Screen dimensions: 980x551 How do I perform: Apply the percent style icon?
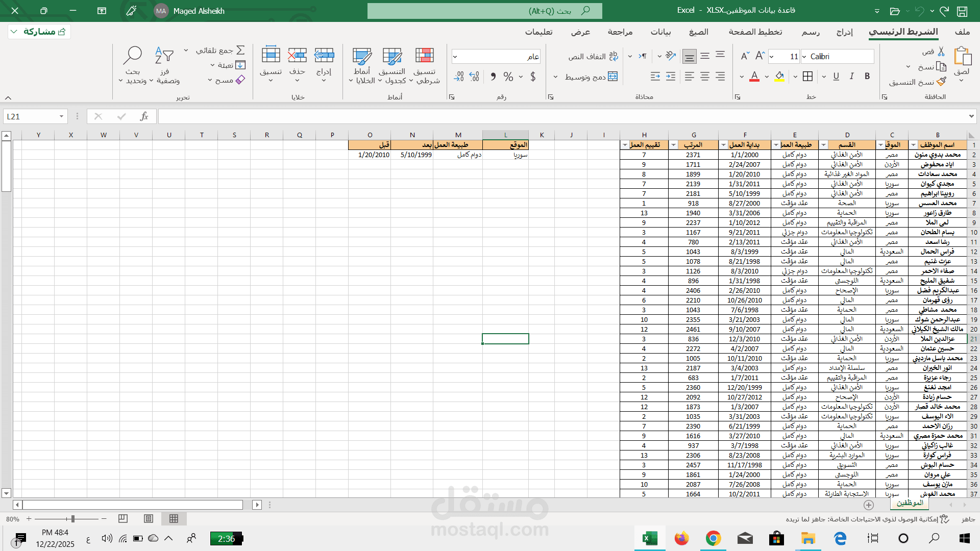tap(508, 77)
